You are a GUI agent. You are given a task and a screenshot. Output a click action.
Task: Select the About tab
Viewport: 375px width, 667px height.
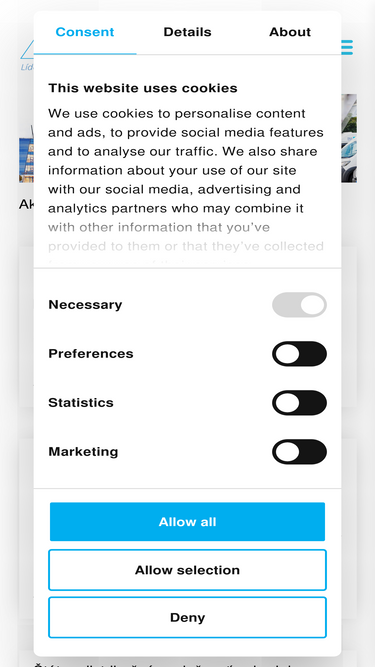[x=290, y=32]
